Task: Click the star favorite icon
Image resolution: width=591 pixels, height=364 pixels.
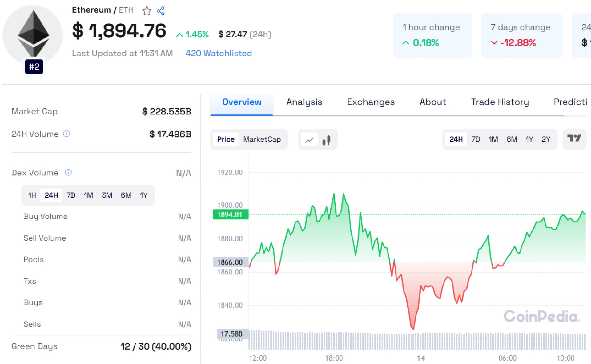Action: point(147,11)
